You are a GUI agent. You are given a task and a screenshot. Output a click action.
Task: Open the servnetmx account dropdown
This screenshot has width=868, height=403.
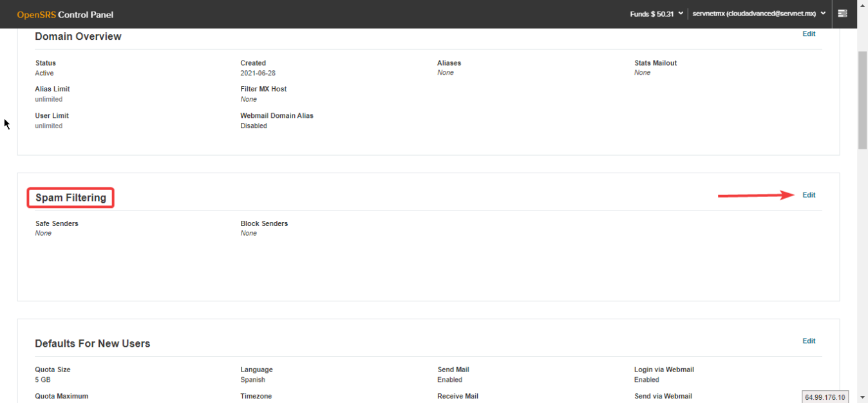point(759,14)
